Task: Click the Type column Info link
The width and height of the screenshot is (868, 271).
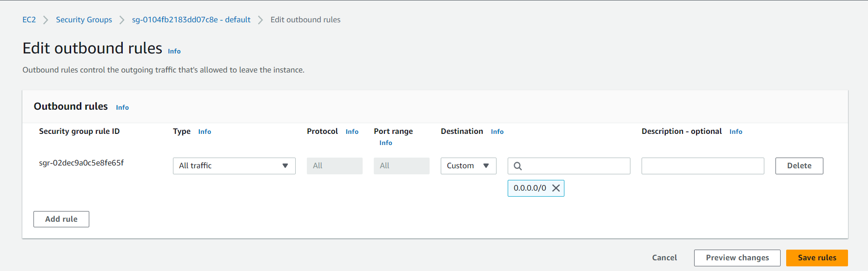Action: tap(205, 132)
